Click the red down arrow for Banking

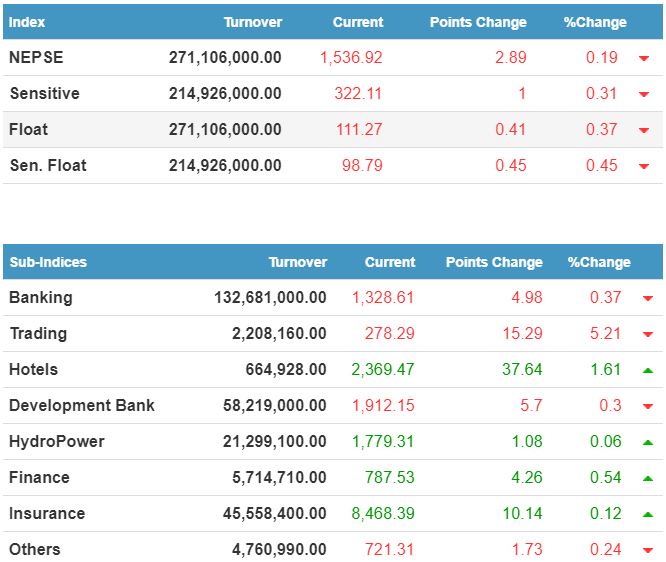647,298
